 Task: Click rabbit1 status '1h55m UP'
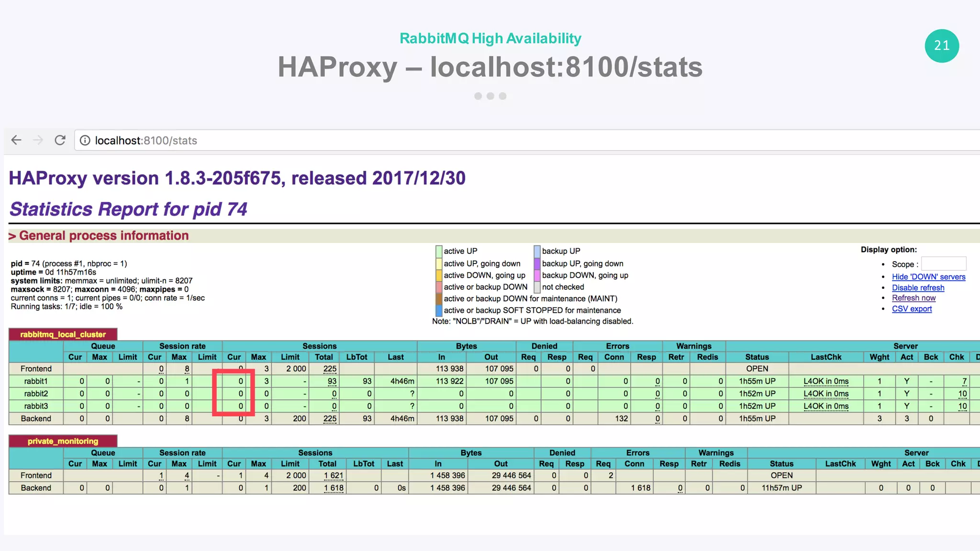coord(757,381)
